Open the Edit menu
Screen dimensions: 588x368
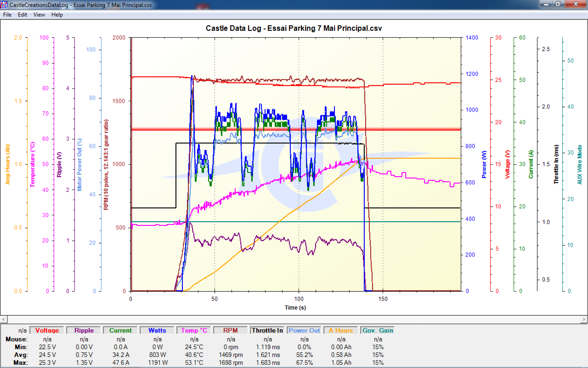tap(22, 14)
